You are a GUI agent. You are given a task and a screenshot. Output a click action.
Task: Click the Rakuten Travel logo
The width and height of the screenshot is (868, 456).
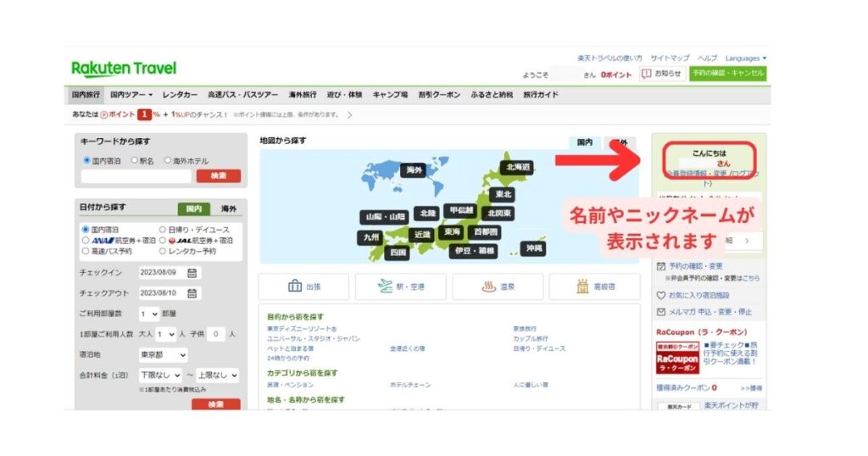(124, 69)
